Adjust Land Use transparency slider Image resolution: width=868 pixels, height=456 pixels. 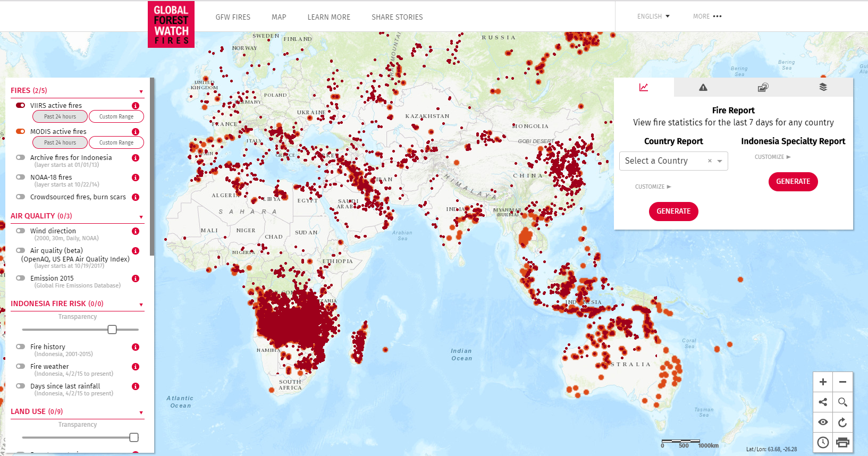tap(134, 437)
